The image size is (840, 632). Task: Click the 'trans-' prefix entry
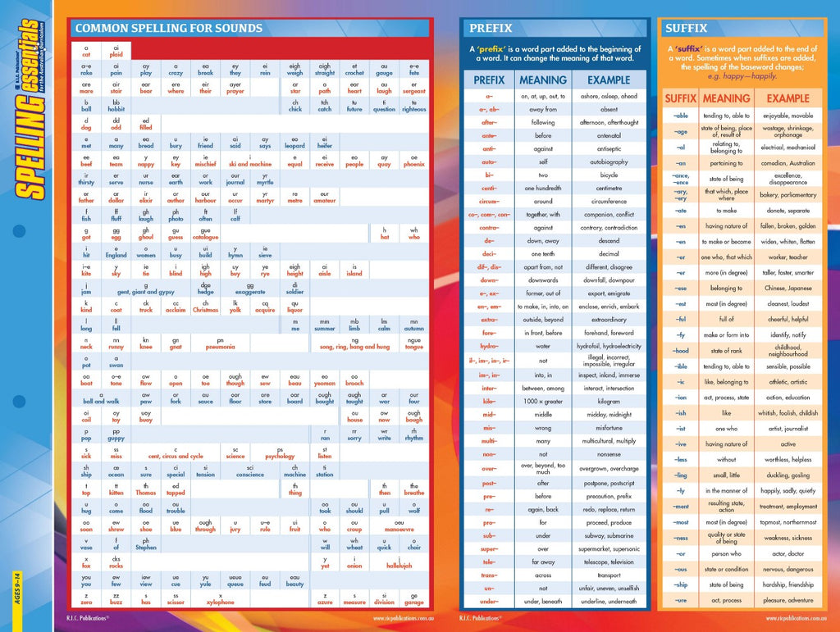pos(489,575)
